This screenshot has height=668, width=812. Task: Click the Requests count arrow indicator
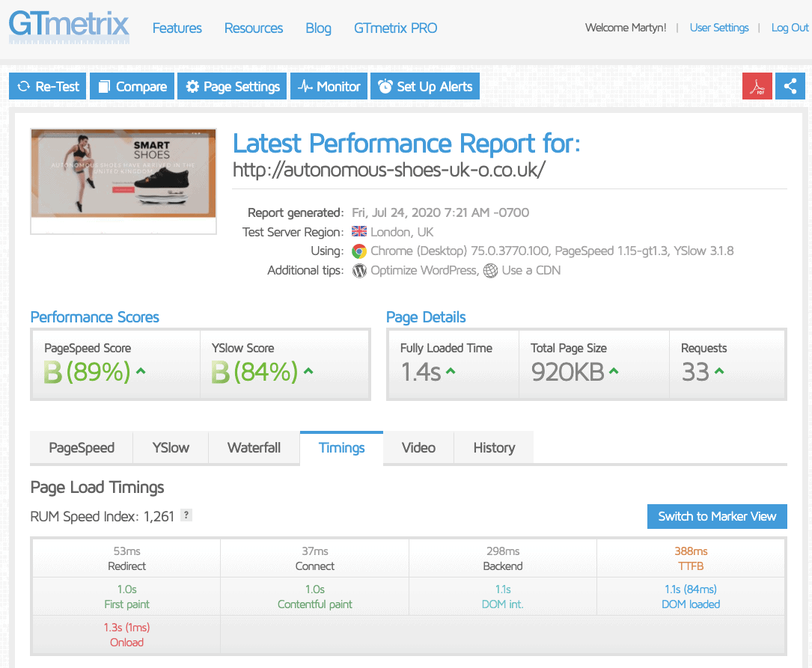click(719, 371)
